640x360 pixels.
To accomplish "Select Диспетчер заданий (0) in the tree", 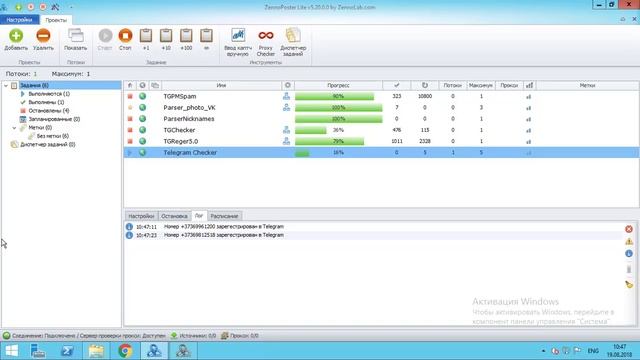I will pos(47,144).
